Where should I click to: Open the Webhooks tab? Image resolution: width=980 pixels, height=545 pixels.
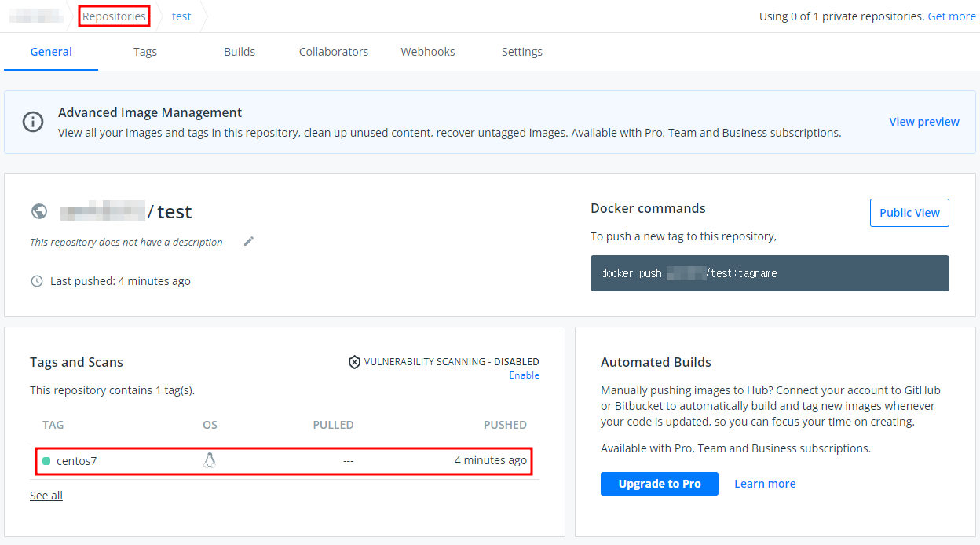(428, 52)
